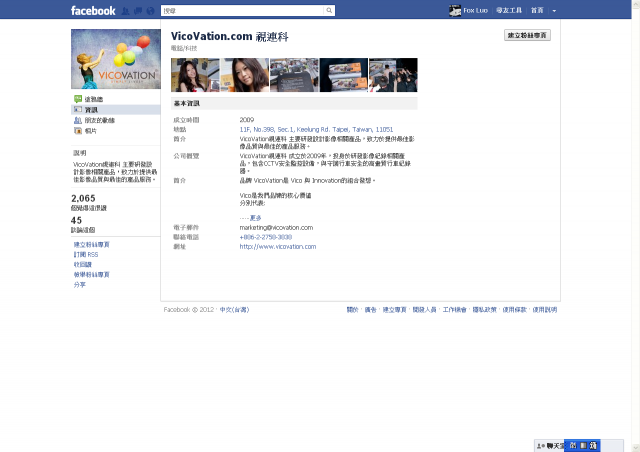The height and width of the screenshot is (452, 640).
Task: Select the highlighted Info tab in sidebar
Action: tap(116, 110)
